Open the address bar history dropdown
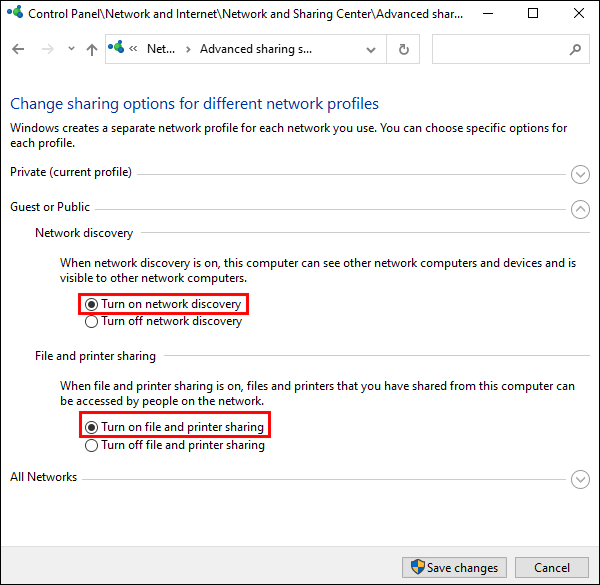The image size is (600, 585). [x=370, y=50]
